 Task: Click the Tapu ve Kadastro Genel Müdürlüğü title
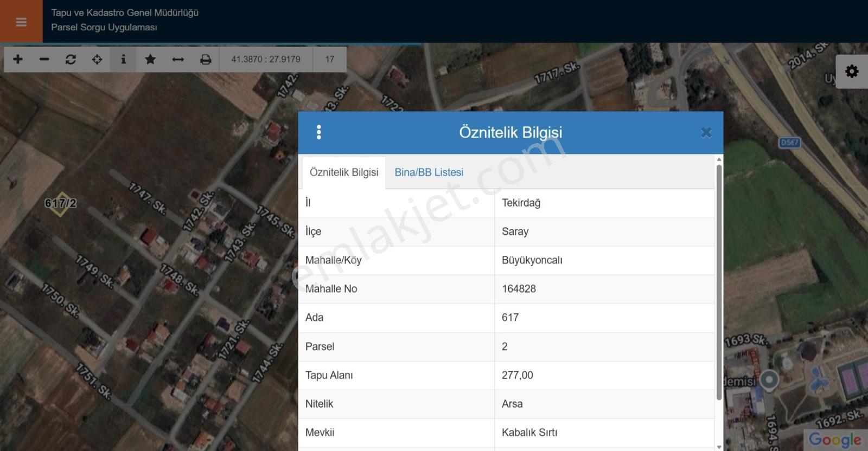[x=125, y=12]
